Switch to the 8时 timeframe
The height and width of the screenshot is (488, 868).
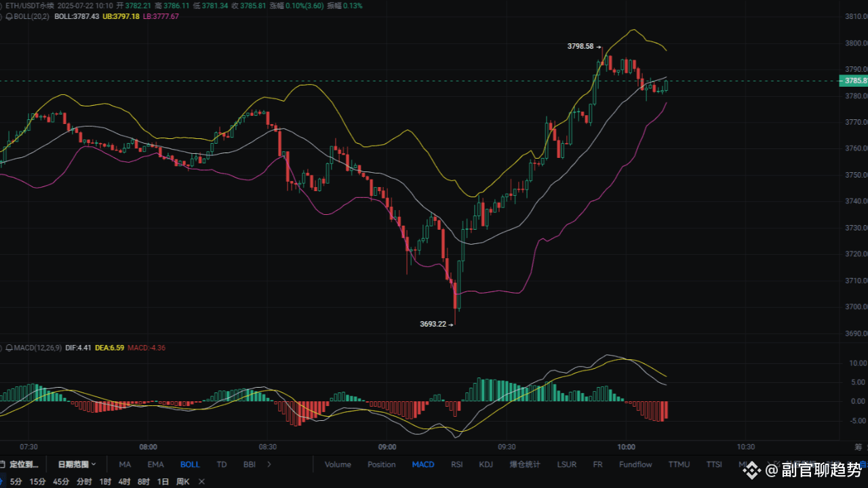click(144, 481)
